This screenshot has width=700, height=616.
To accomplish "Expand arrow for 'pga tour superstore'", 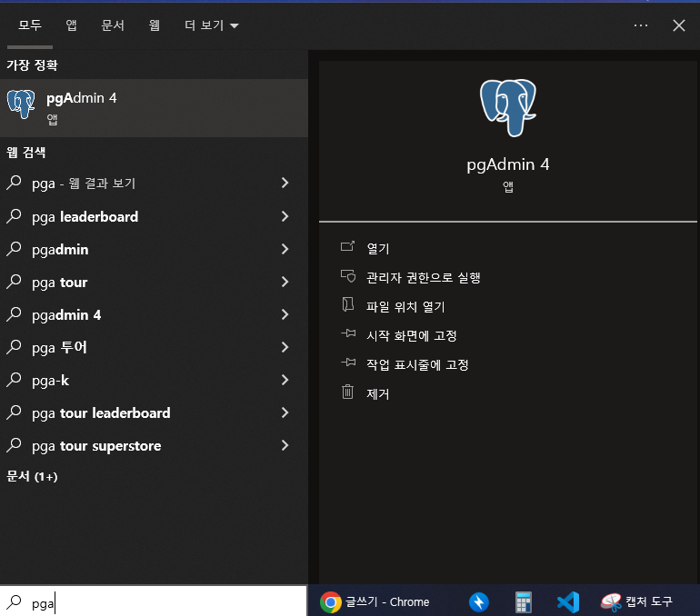I will tap(285, 445).
